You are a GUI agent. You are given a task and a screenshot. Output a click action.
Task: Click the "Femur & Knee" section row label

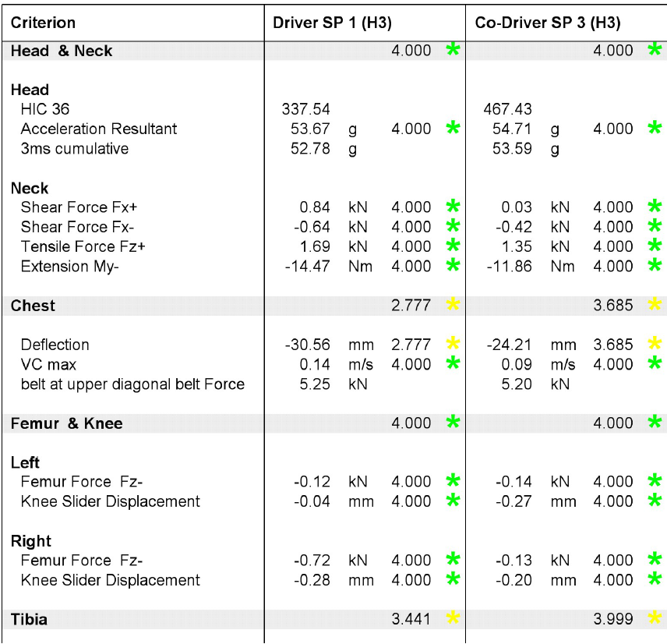[x=66, y=423]
